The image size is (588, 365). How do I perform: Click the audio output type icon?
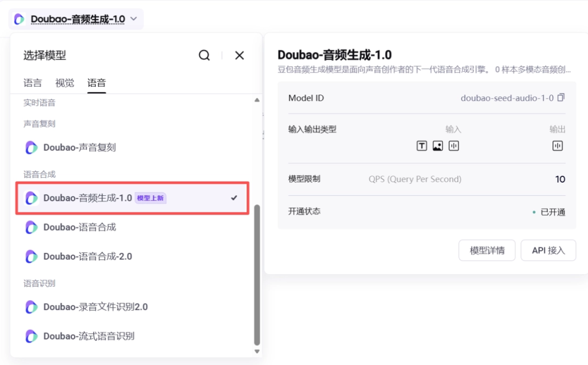coord(558,146)
